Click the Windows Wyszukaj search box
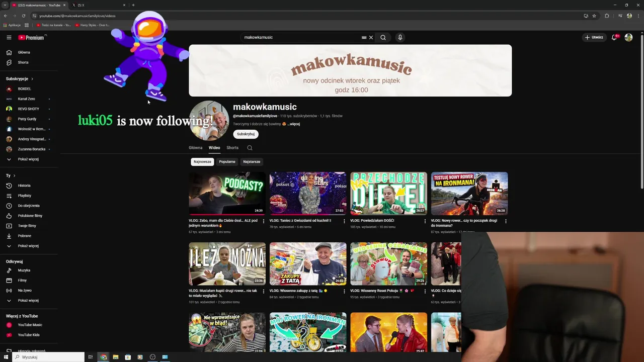 (48, 357)
